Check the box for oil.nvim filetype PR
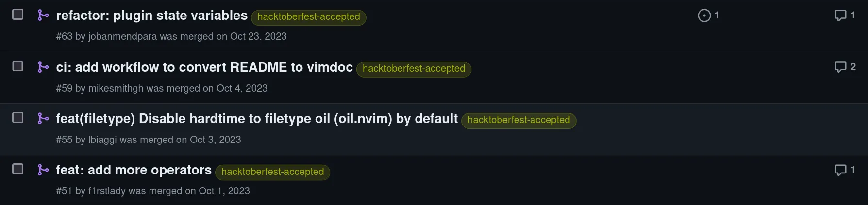The image size is (868, 205). (17, 118)
